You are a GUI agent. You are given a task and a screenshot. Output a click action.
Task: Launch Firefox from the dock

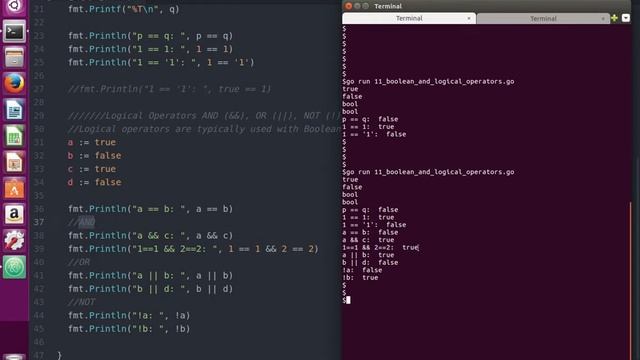(14, 84)
